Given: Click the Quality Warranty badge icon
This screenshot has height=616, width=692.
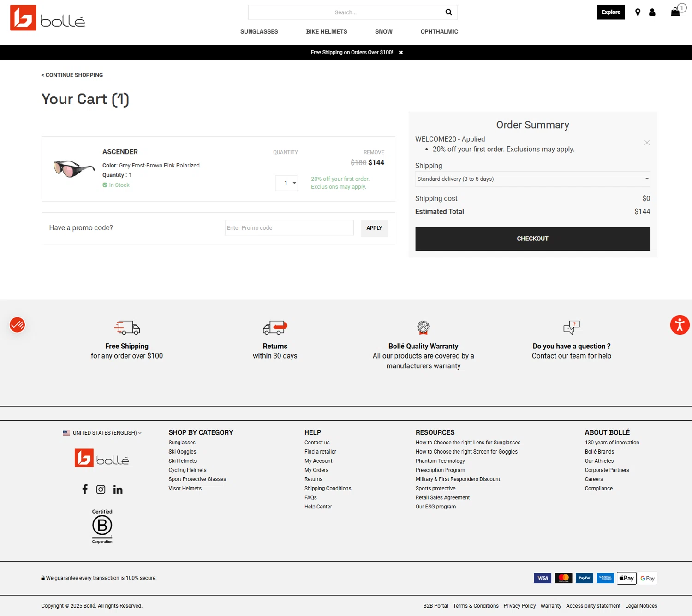Looking at the screenshot, I should [423, 328].
